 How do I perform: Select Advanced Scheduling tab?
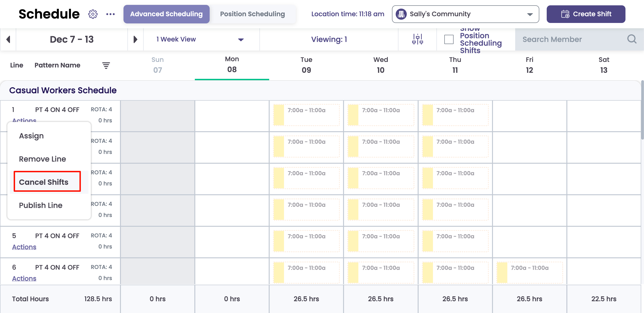[x=166, y=14]
